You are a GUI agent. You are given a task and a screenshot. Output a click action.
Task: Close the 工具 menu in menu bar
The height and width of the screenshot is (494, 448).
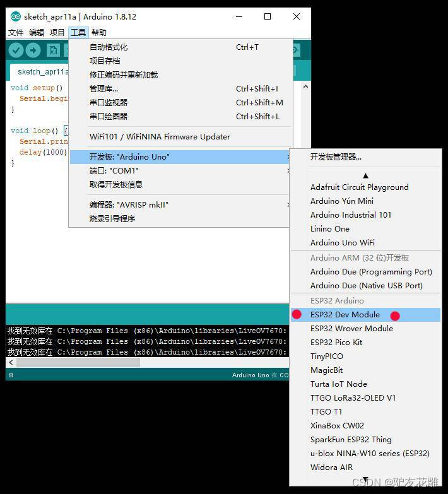coord(78,32)
